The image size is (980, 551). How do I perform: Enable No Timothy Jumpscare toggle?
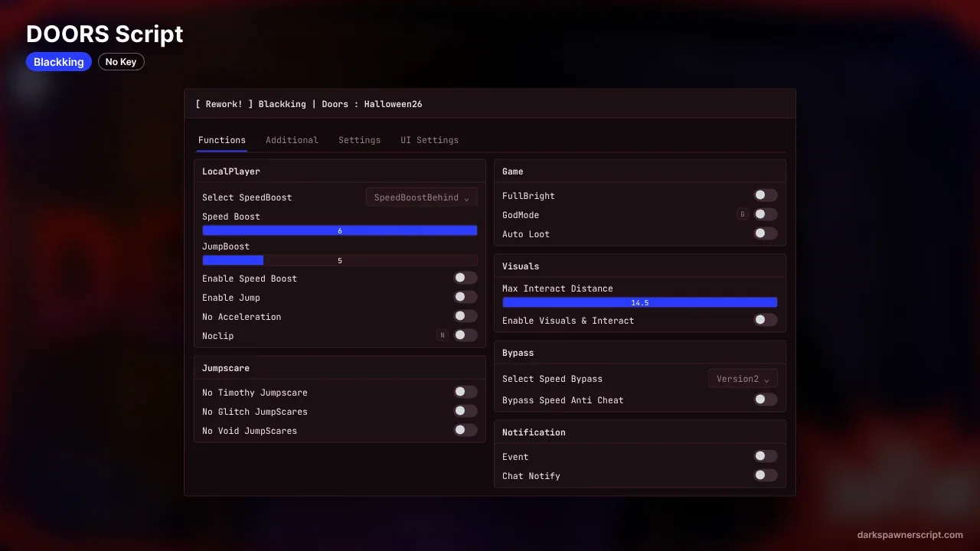click(x=465, y=392)
